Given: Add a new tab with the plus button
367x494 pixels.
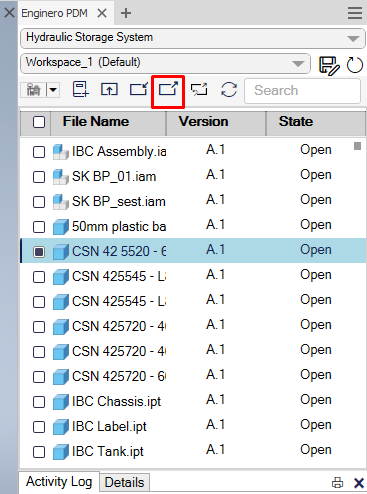Looking at the screenshot, I should [x=126, y=13].
